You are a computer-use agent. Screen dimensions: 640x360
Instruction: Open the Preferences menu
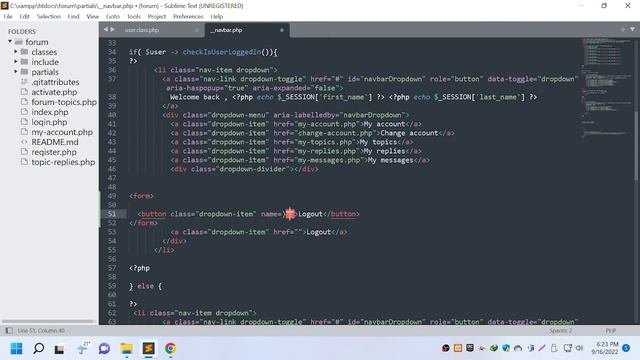pos(188,16)
